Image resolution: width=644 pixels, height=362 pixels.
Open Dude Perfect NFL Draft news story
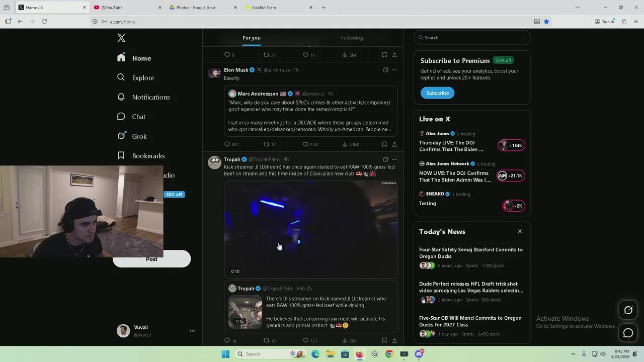click(471, 287)
